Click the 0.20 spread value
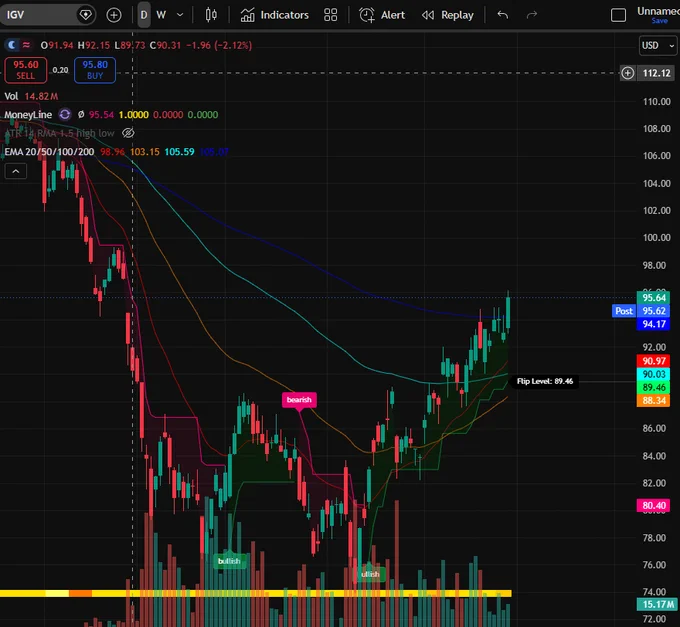Screen dimensions: 680x627 (x=60, y=70)
